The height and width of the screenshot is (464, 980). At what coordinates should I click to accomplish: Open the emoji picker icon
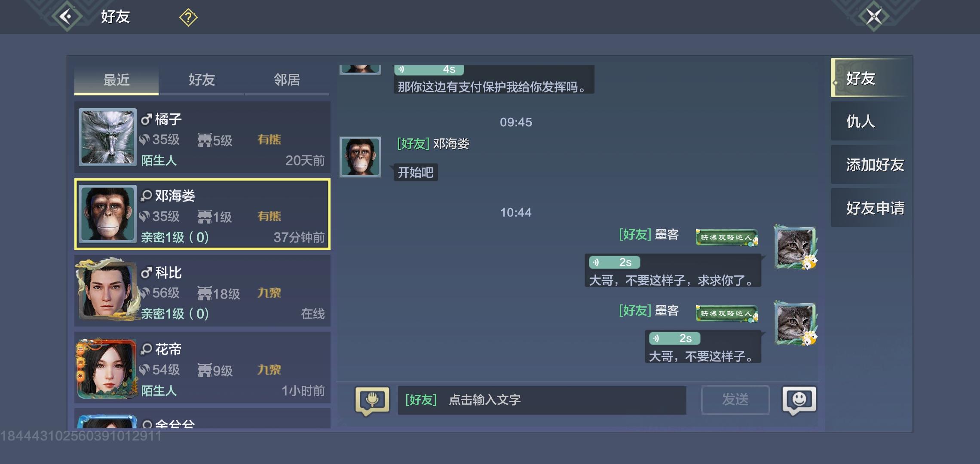click(799, 400)
